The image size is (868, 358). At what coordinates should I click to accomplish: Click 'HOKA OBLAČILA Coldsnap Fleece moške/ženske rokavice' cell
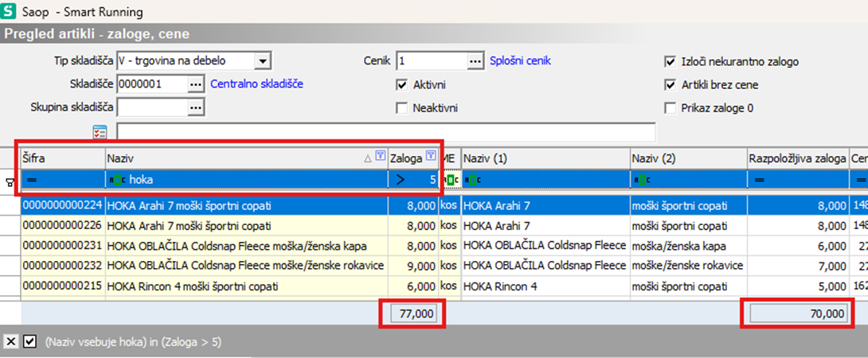click(246, 267)
